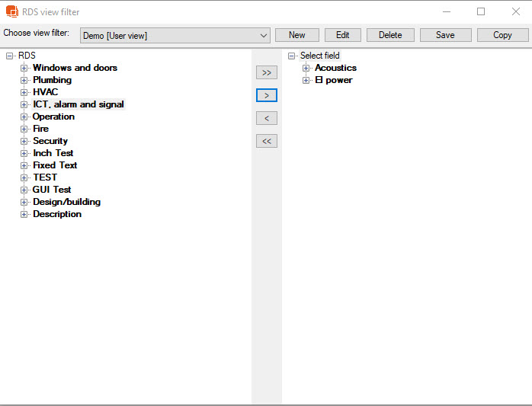Expand the HVAC node

click(x=24, y=93)
